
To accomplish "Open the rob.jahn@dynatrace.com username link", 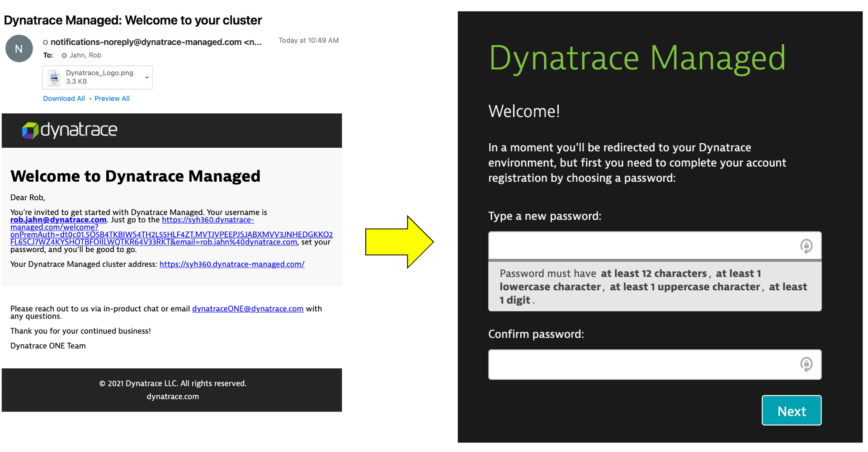I will [x=58, y=220].
